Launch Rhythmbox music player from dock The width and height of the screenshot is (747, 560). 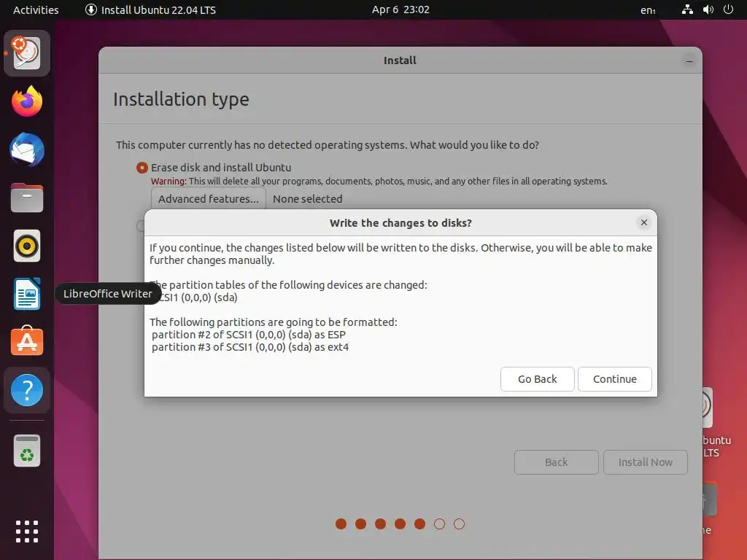click(x=27, y=246)
